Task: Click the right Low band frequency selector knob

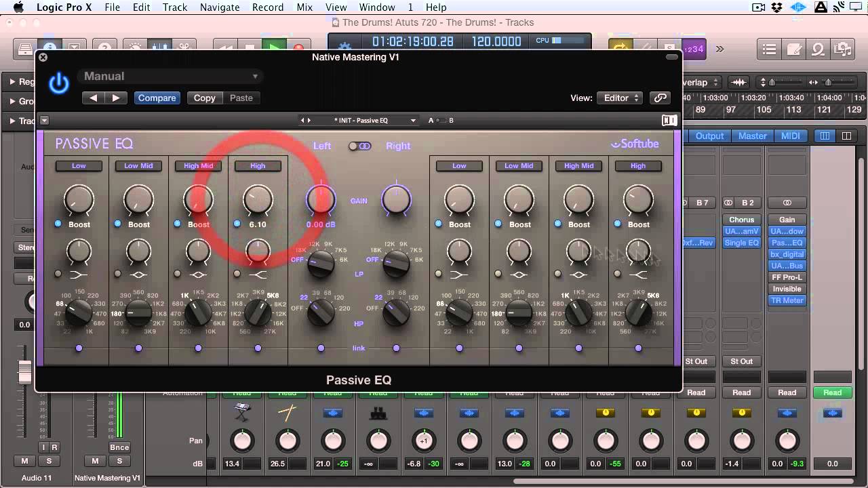Action: point(459,312)
